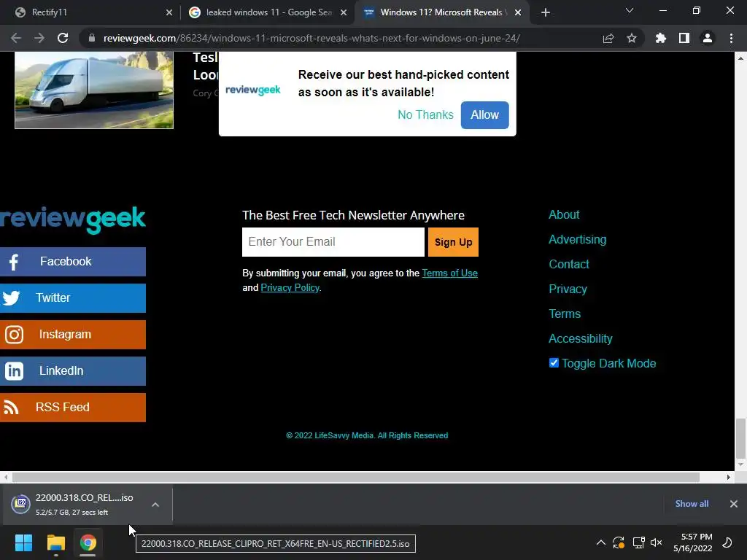
Task: Go back to the previous page
Action: tap(16, 38)
